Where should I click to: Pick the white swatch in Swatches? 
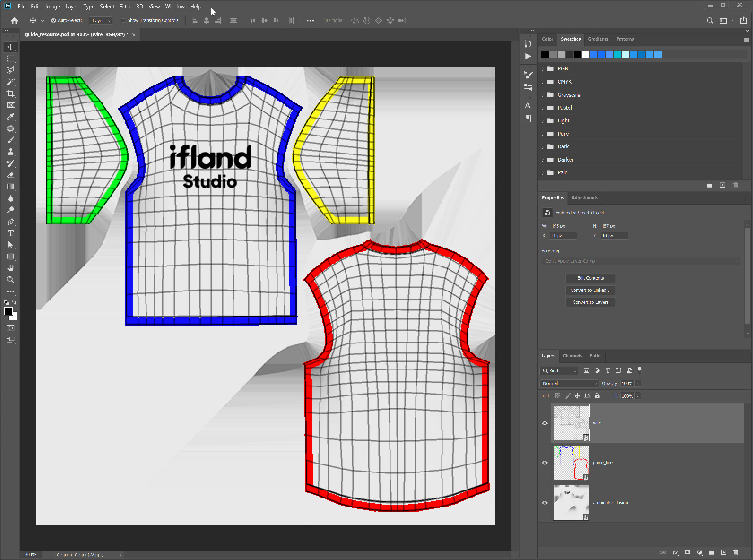(585, 55)
